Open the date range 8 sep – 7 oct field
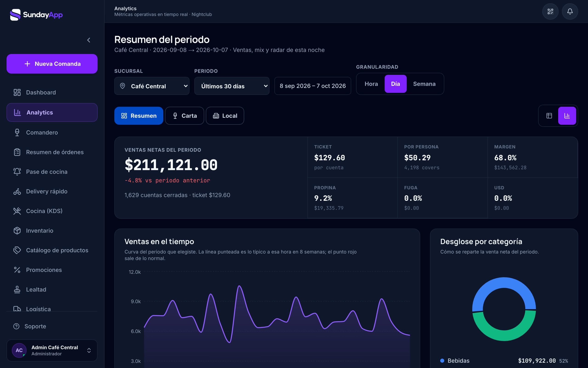The image size is (588, 368). tap(312, 86)
